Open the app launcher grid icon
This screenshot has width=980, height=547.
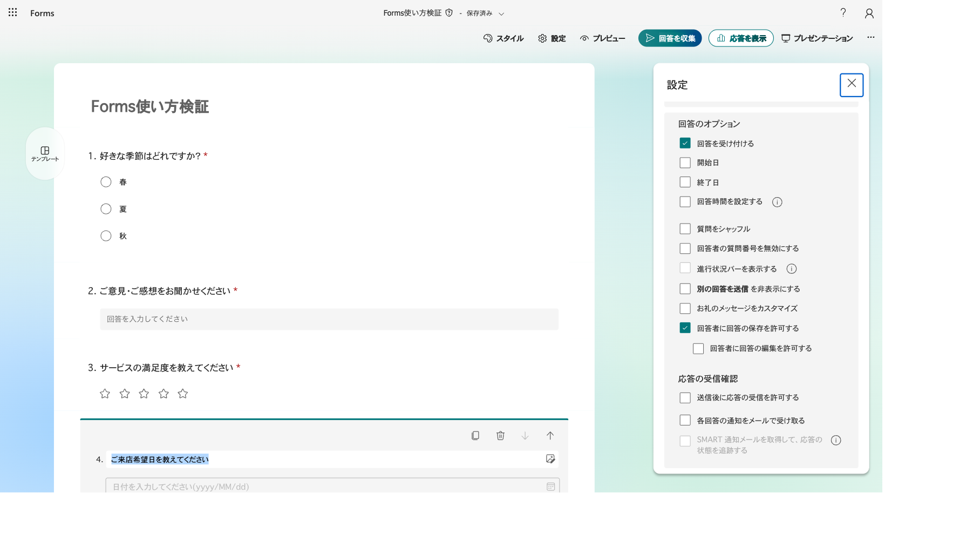(x=12, y=12)
